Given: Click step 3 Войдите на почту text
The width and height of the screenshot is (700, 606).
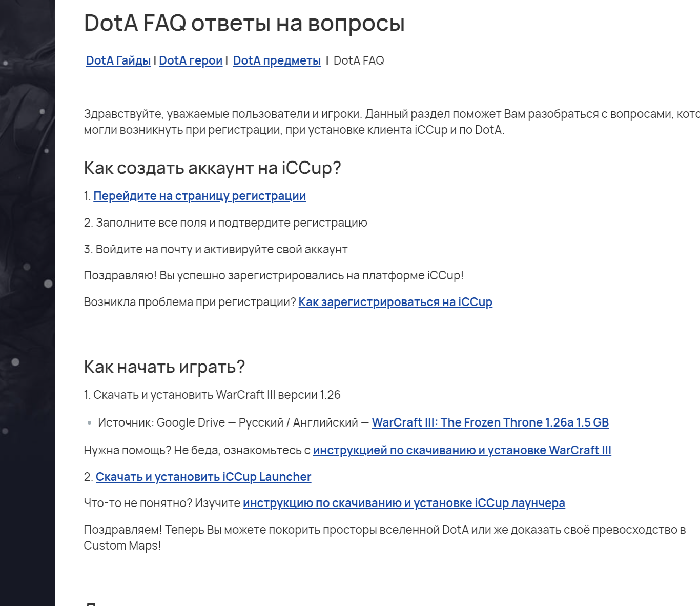Looking at the screenshot, I should pos(216,249).
